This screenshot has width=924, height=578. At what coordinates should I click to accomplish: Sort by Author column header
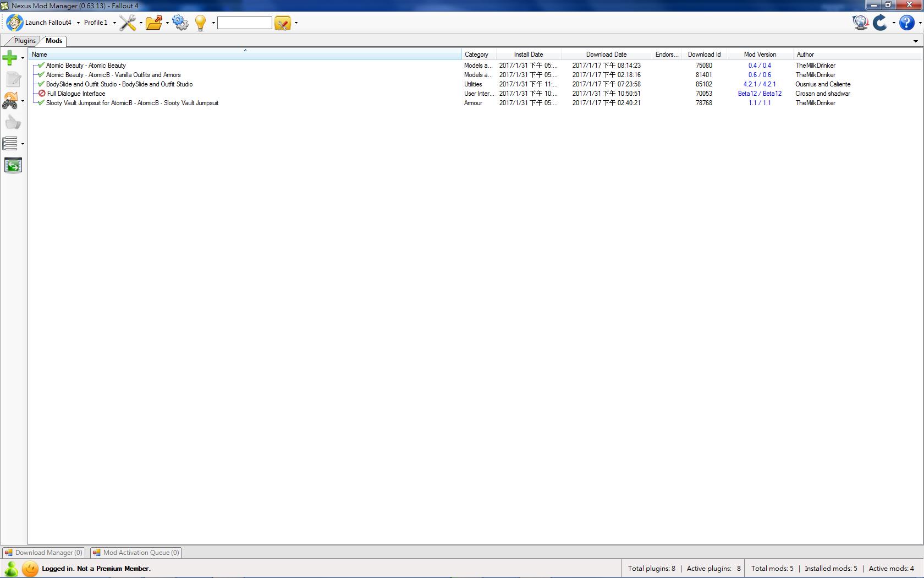pyautogui.click(x=858, y=54)
